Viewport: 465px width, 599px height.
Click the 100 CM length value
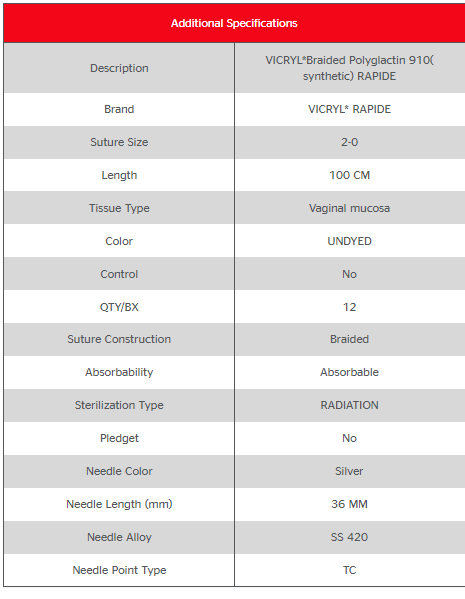[x=349, y=175]
